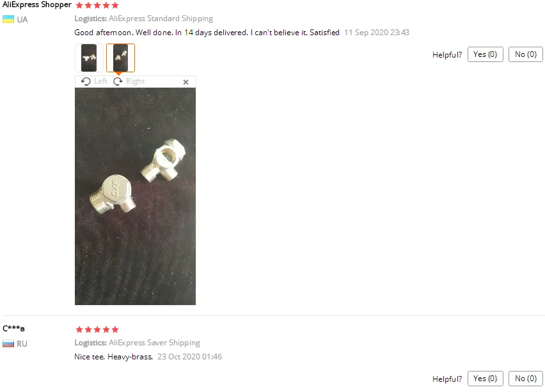Screen dimensions: 545x392
Task: Mark UA shopper's review unhelpful with No
Action: (x=526, y=54)
